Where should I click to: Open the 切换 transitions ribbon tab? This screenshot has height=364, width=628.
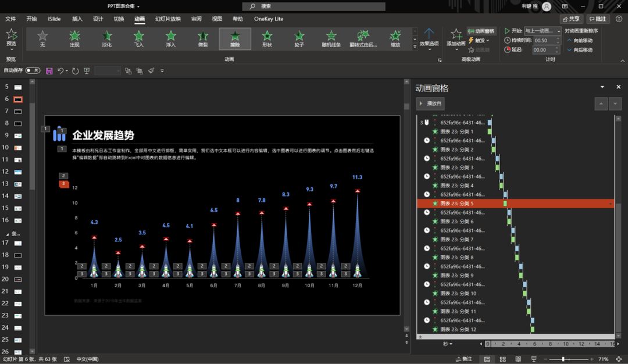119,19
